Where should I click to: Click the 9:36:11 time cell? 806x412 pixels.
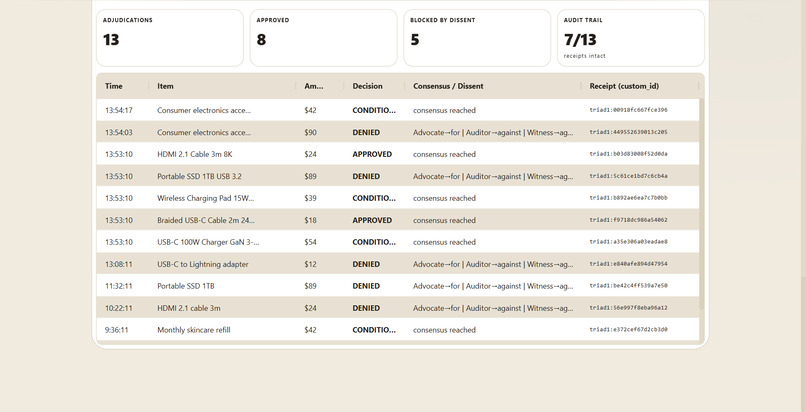pos(117,330)
